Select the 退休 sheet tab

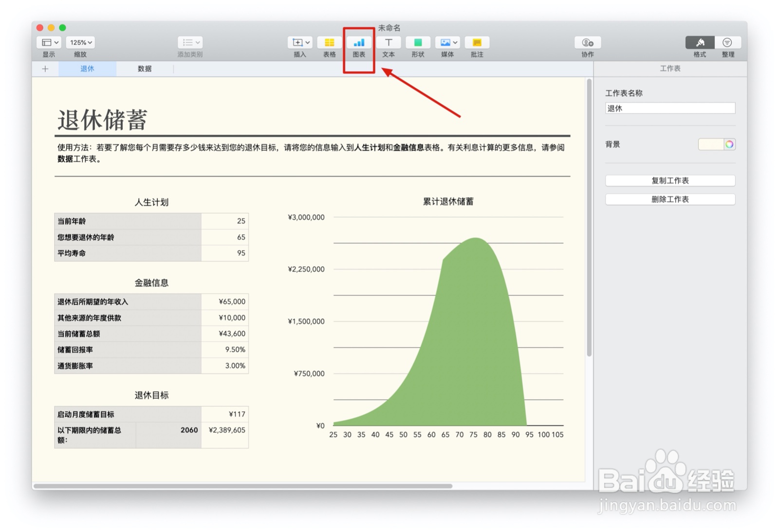coord(87,69)
